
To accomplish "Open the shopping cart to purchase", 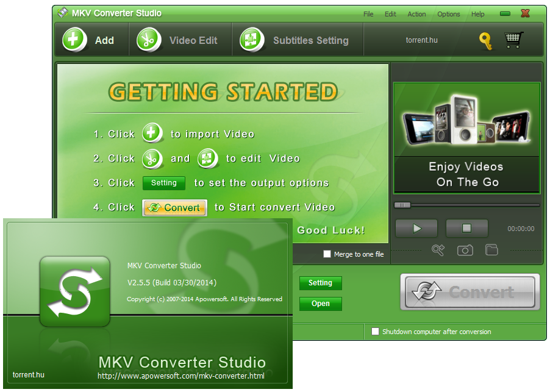I will pos(513,40).
